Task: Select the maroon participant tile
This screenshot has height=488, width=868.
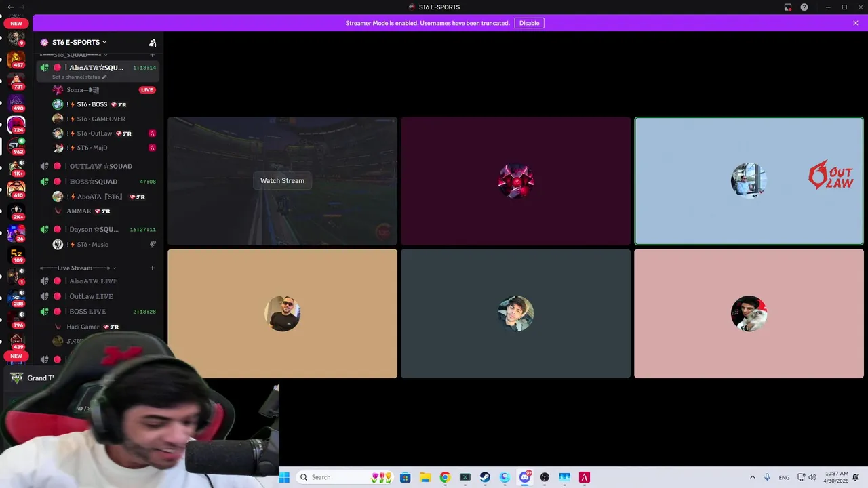Action: tap(515, 181)
